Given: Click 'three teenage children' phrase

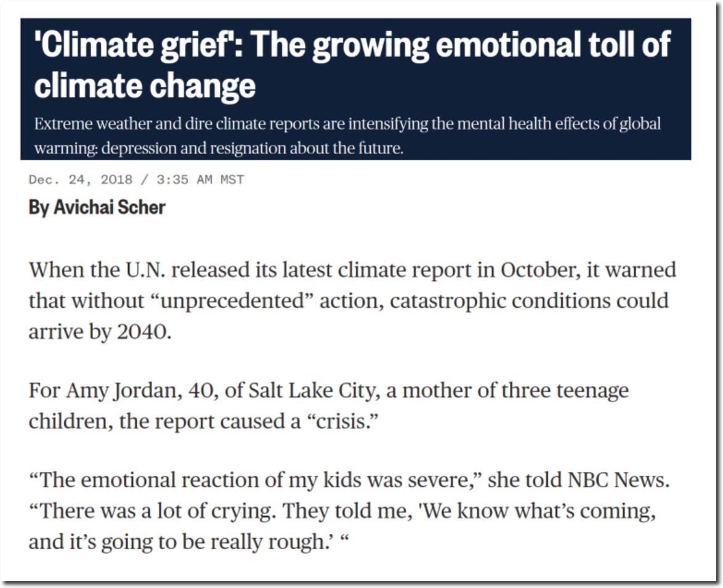Looking at the screenshot, I should pyautogui.click(x=329, y=406).
